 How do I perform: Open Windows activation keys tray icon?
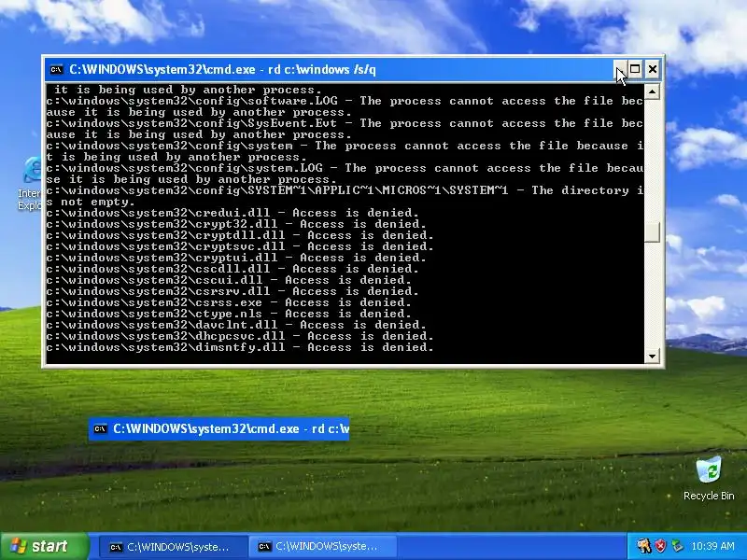tap(644, 546)
